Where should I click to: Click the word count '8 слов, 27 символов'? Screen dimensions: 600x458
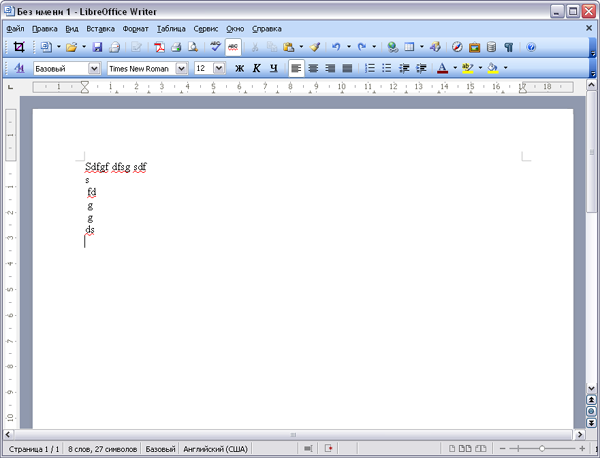point(102,449)
